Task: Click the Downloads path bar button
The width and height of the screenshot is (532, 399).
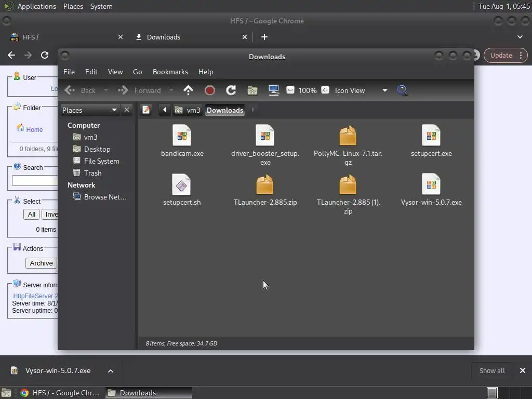Action: (225, 110)
